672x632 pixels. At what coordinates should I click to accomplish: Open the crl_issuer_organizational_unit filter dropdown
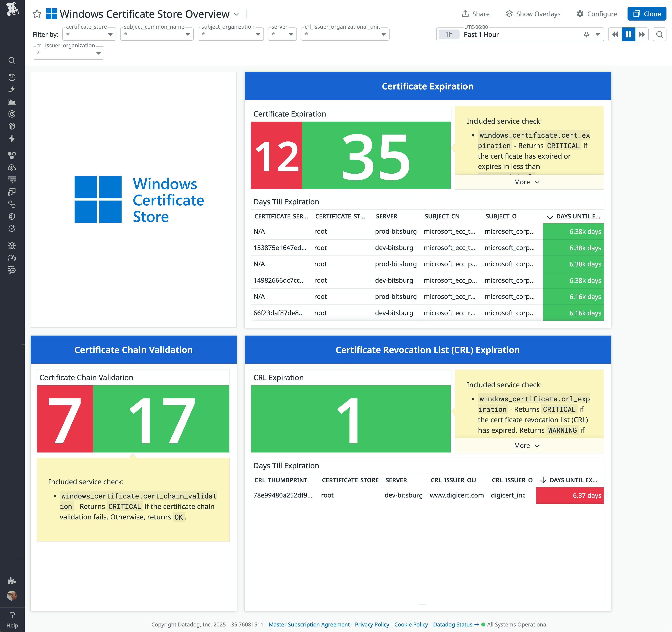(x=345, y=34)
